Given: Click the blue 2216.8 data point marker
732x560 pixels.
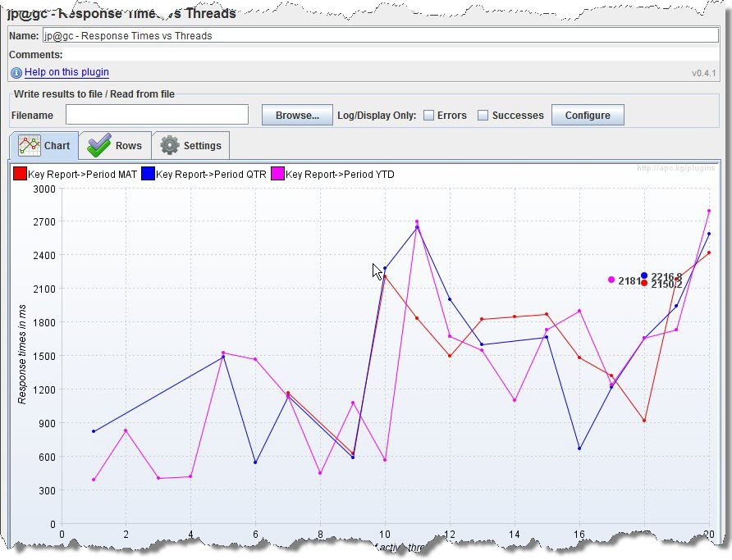Looking at the screenshot, I should point(645,275).
